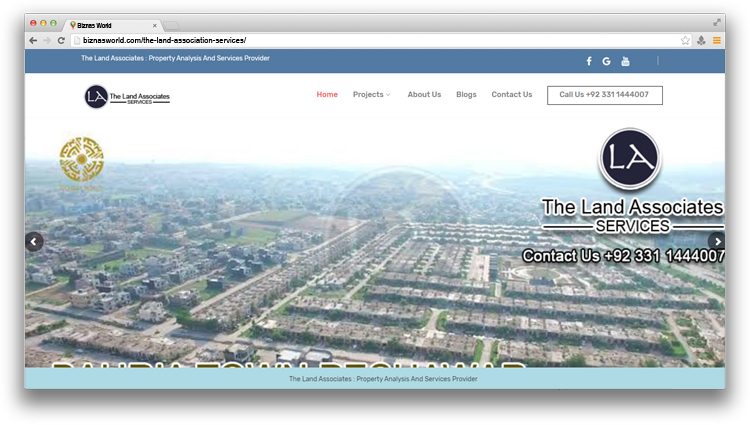The width and height of the screenshot is (750, 425).
Task: Reload the page with the refresh icon
Action: (61, 40)
